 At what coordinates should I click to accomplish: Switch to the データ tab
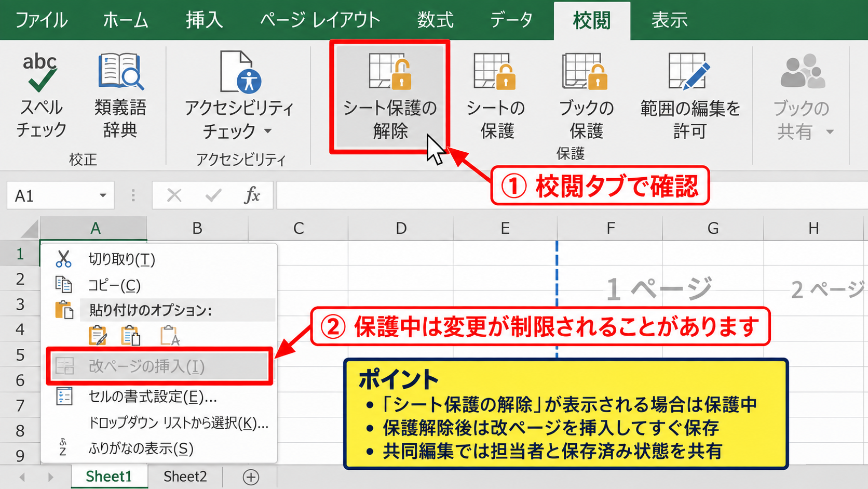[x=511, y=20]
